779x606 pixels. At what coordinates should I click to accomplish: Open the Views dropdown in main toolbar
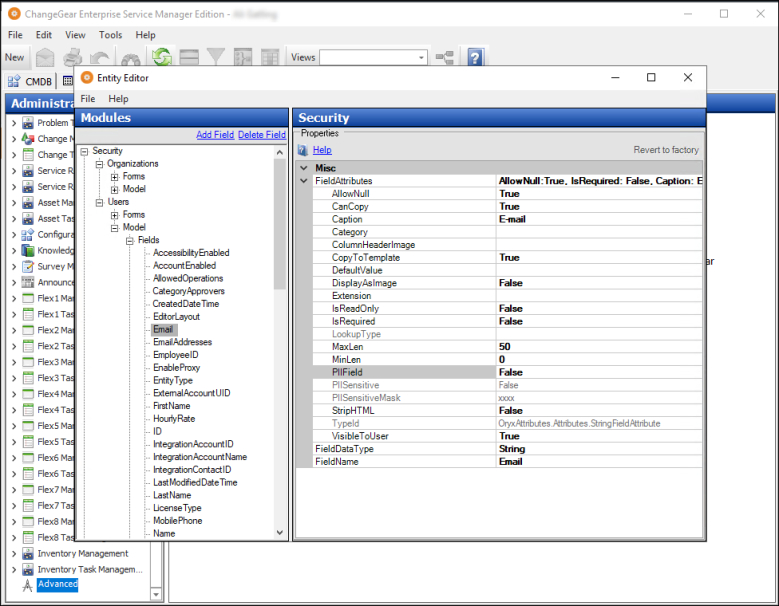click(421, 58)
